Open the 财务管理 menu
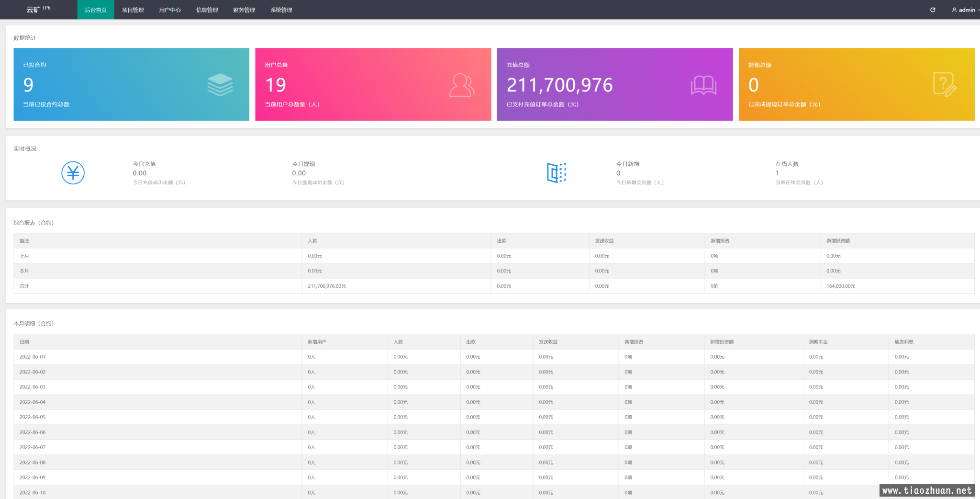 (x=244, y=10)
